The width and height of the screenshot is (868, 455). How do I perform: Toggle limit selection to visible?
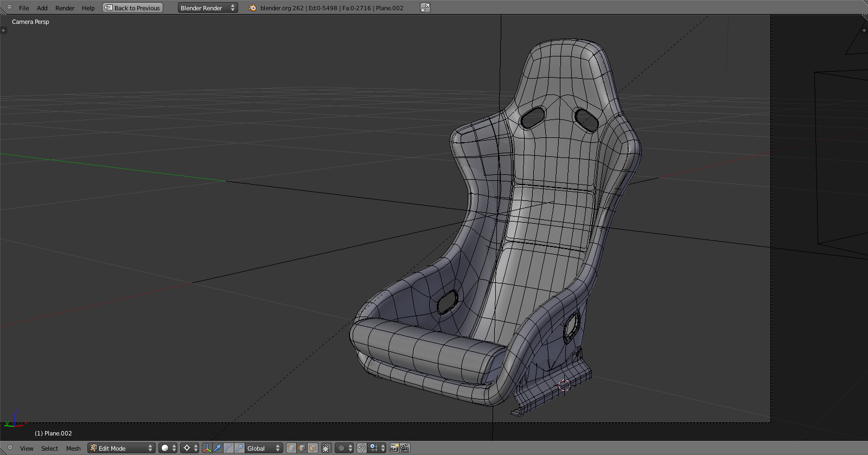coord(327,448)
